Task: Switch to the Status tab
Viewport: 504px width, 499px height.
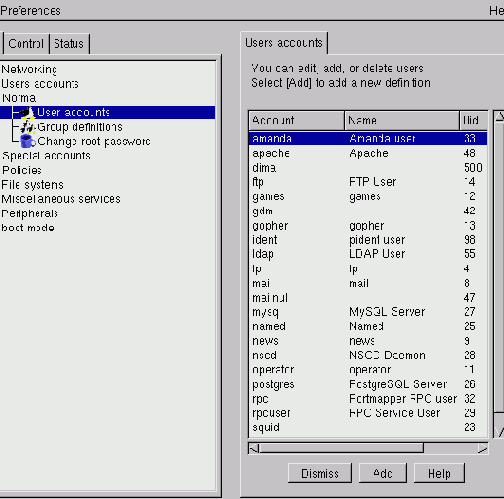Action: (69, 44)
